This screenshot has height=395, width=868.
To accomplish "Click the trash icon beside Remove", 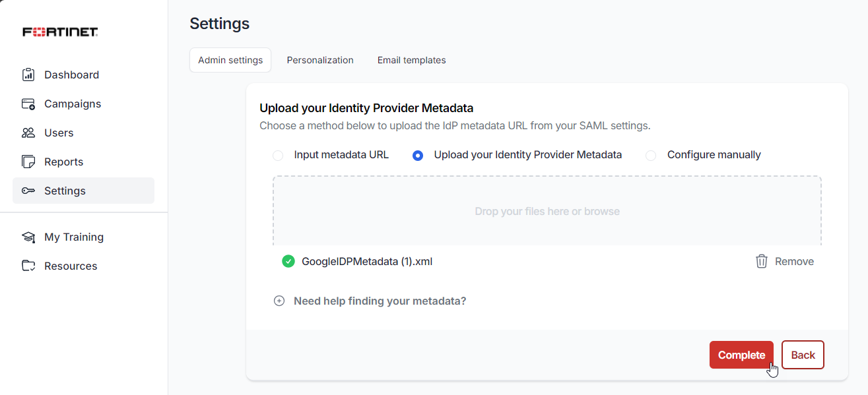I will [761, 261].
